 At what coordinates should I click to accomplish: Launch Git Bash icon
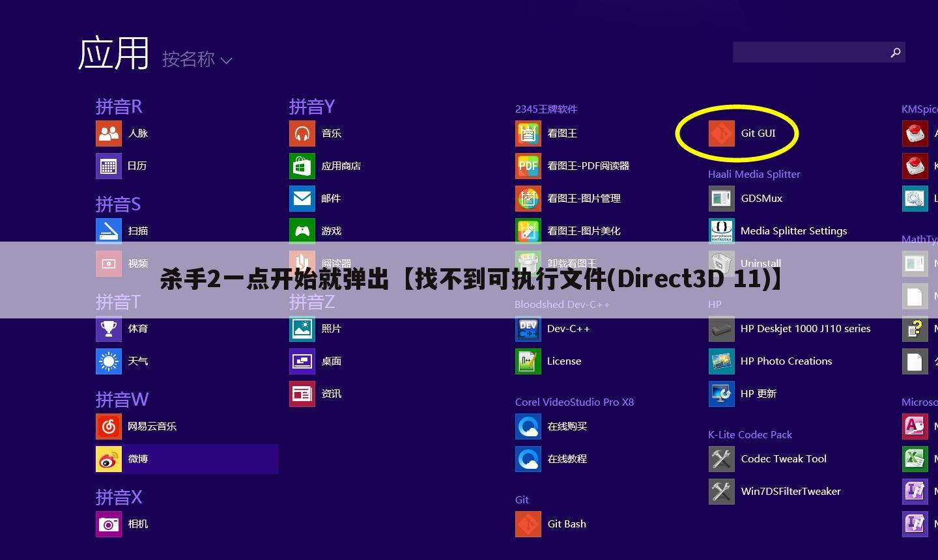coord(528,524)
